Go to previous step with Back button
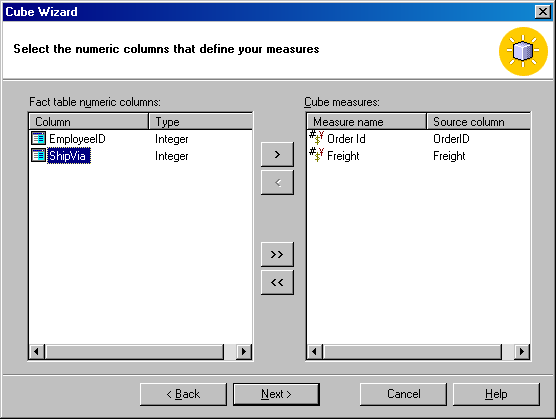 click(183, 394)
